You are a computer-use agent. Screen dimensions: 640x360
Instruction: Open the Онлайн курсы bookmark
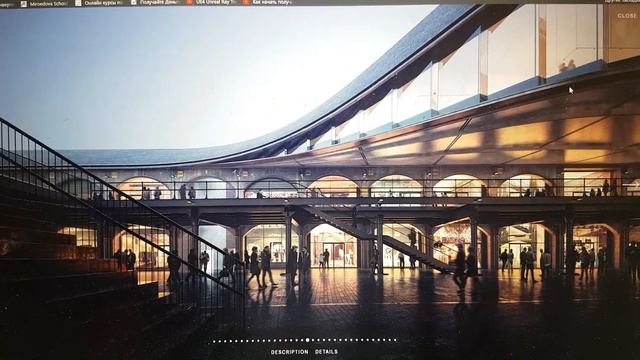pos(99,3)
